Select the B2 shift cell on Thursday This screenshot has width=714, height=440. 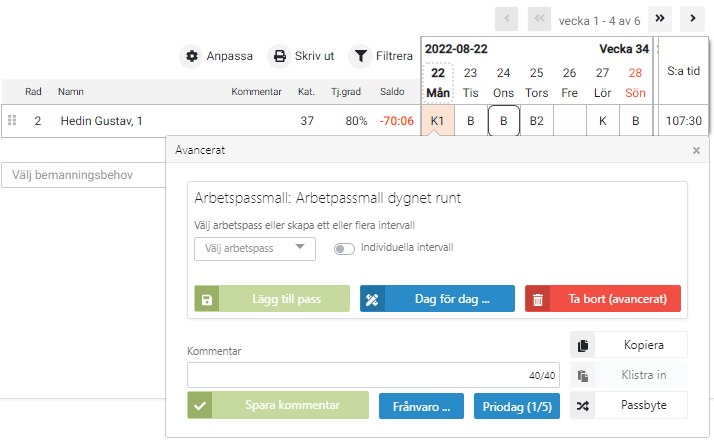(x=536, y=121)
